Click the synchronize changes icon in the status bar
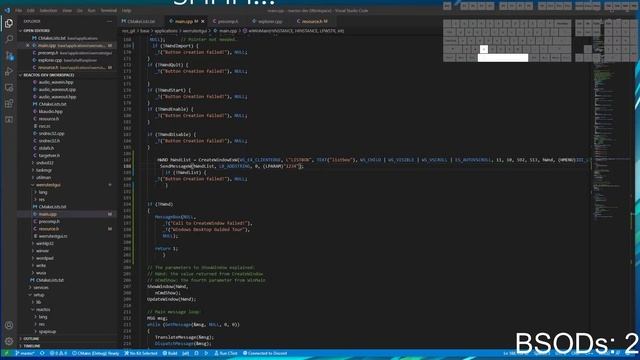The height and width of the screenshot is (360, 640). (42, 353)
